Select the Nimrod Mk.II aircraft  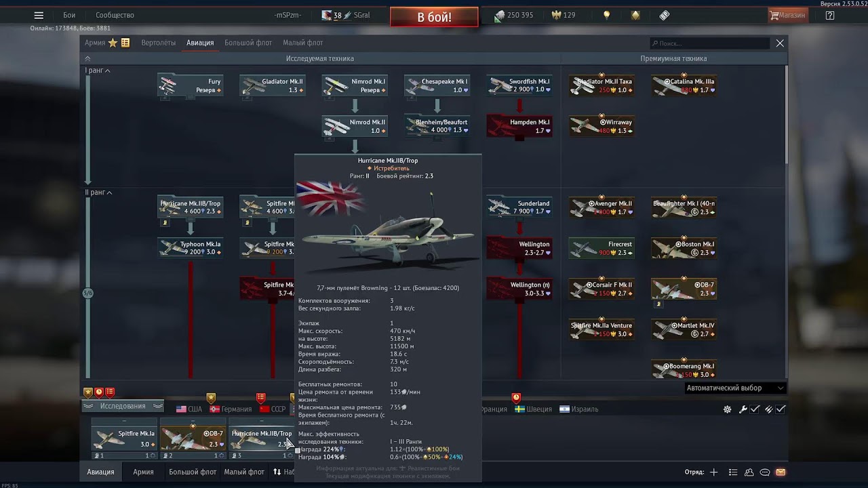(355, 126)
